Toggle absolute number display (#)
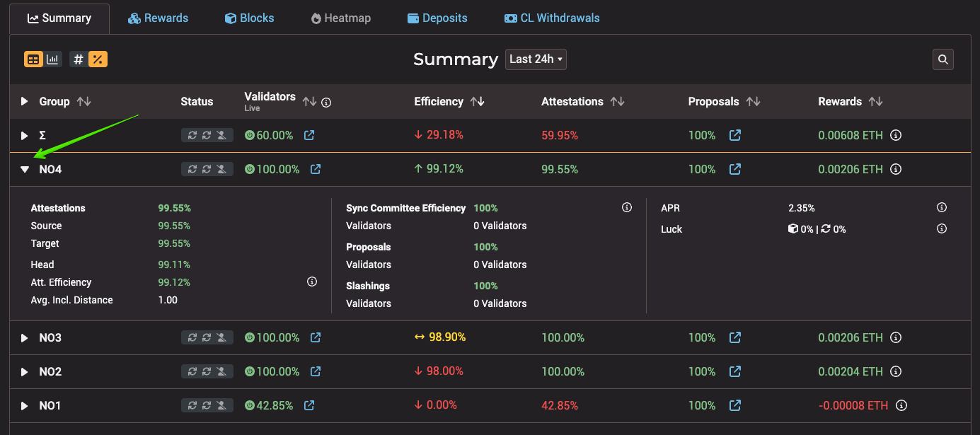980x435 pixels. (x=79, y=59)
